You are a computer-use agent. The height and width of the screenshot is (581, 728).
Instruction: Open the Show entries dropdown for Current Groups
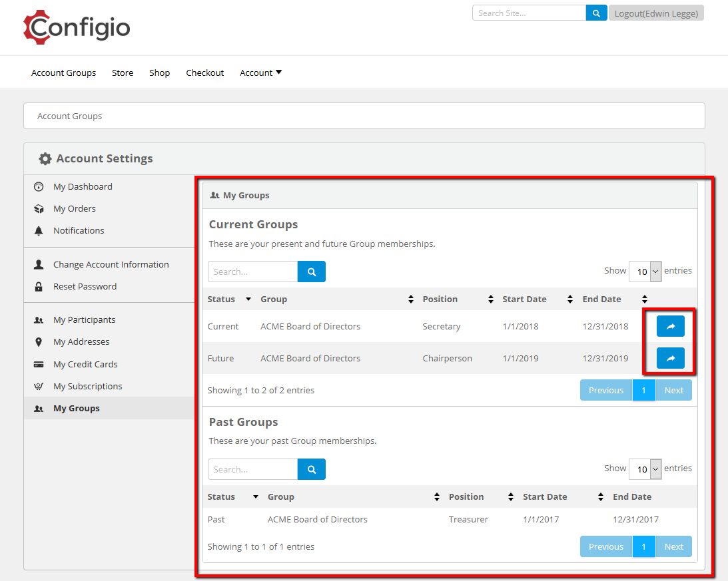[645, 272]
